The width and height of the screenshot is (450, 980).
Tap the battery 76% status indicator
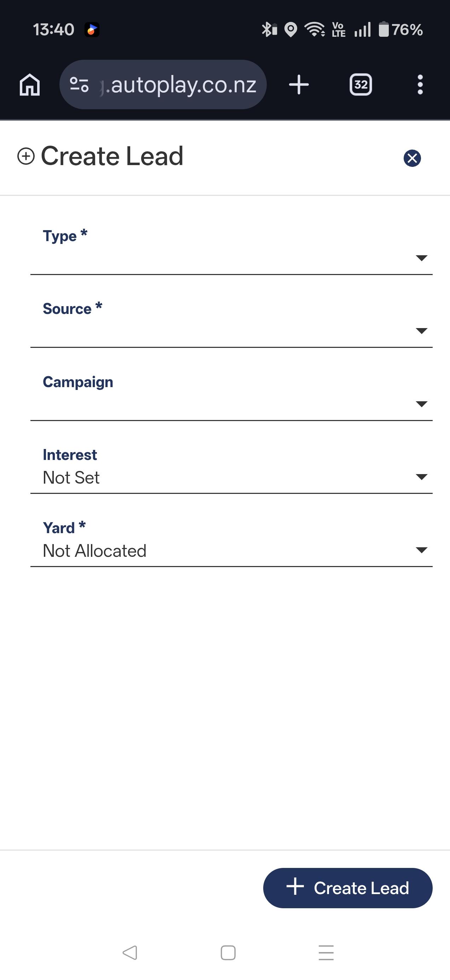tap(400, 30)
